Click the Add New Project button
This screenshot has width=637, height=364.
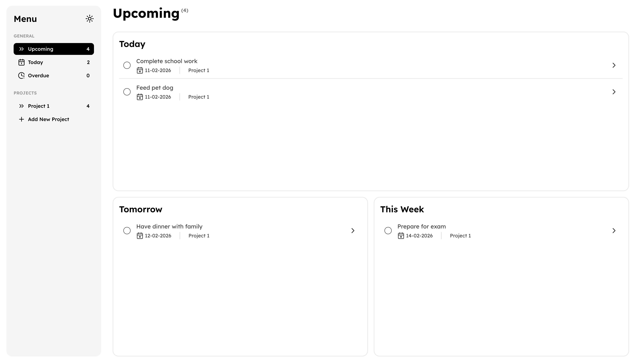pyautogui.click(x=48, y=119)
